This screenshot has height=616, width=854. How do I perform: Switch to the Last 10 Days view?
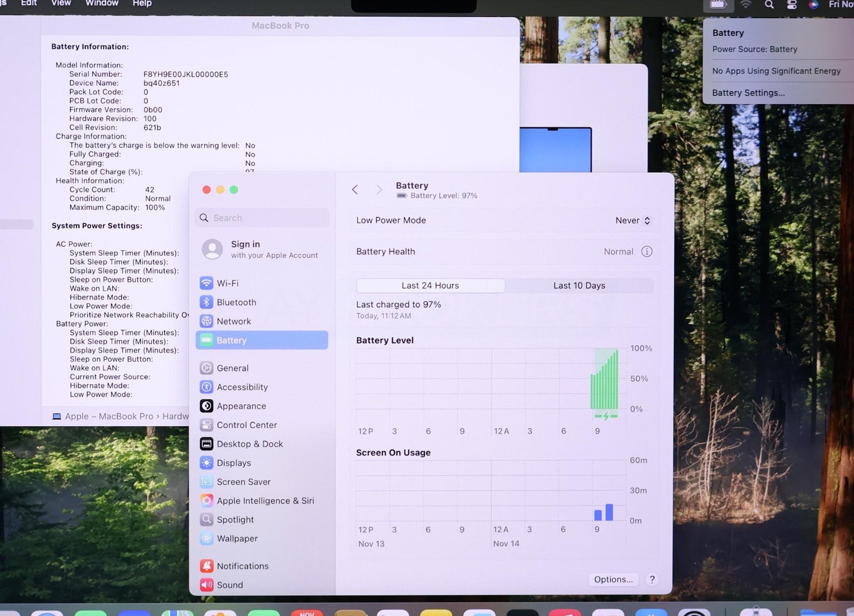[579, 286]
